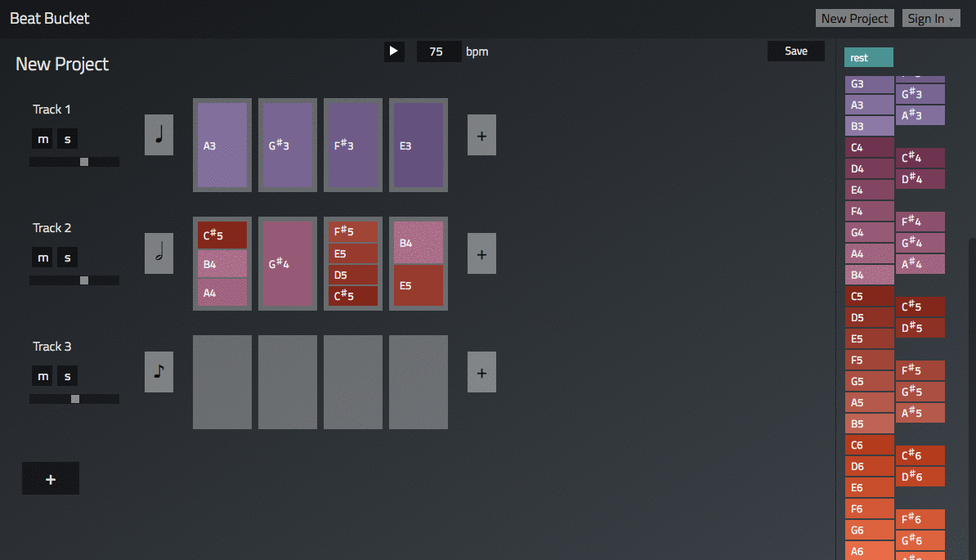This screenshot has height=560, width=976.
Task: Add a beat to Track 1 with plus
Action: point(481,134)
